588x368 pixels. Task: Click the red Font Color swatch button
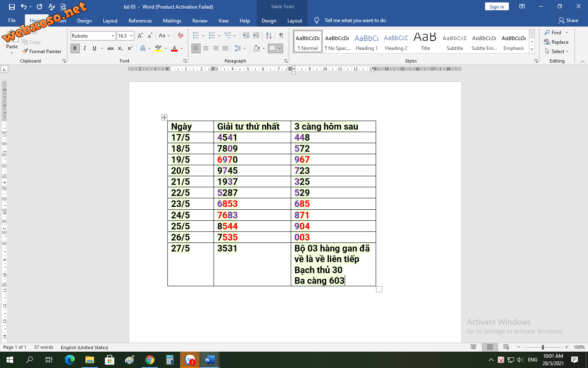point(174,48)
